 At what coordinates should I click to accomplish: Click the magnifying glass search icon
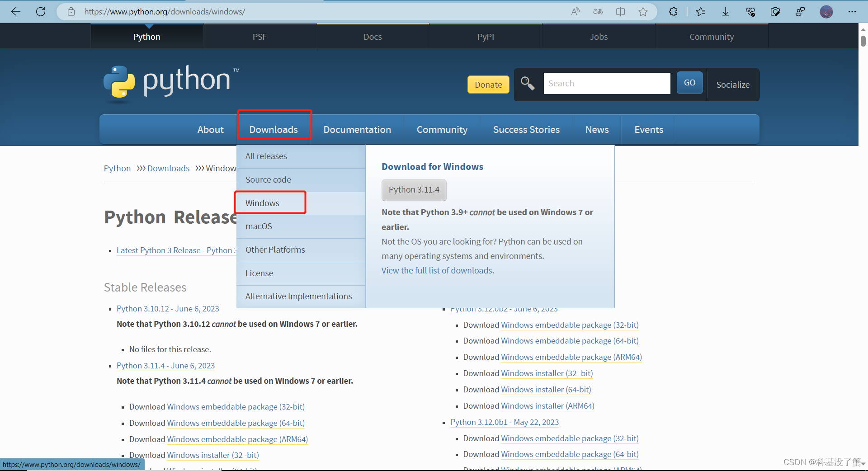528,84
